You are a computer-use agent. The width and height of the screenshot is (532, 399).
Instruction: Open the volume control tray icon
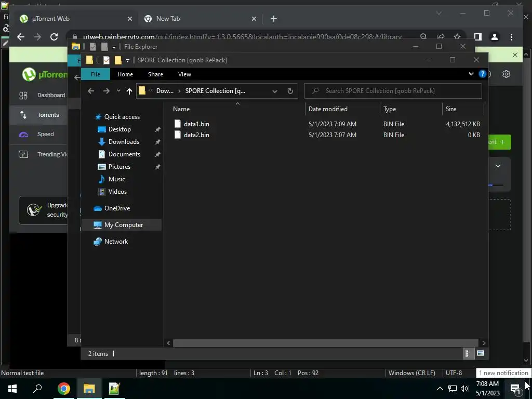click(464, 389)
